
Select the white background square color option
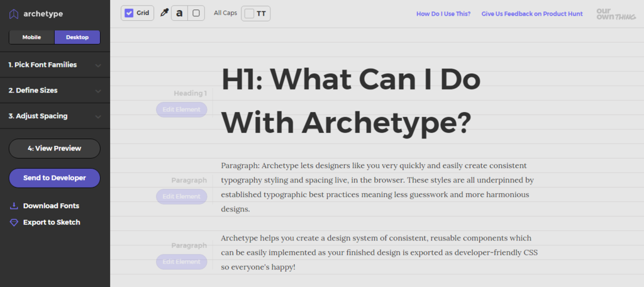196,13
